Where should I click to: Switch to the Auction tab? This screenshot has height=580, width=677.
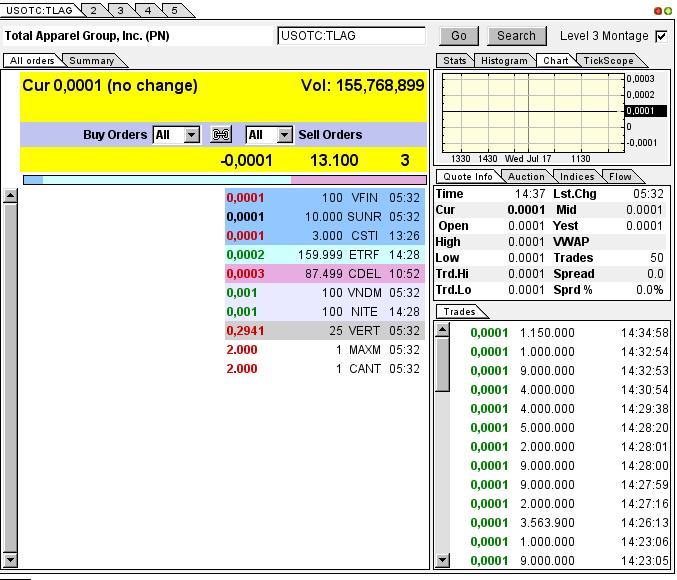526,177
